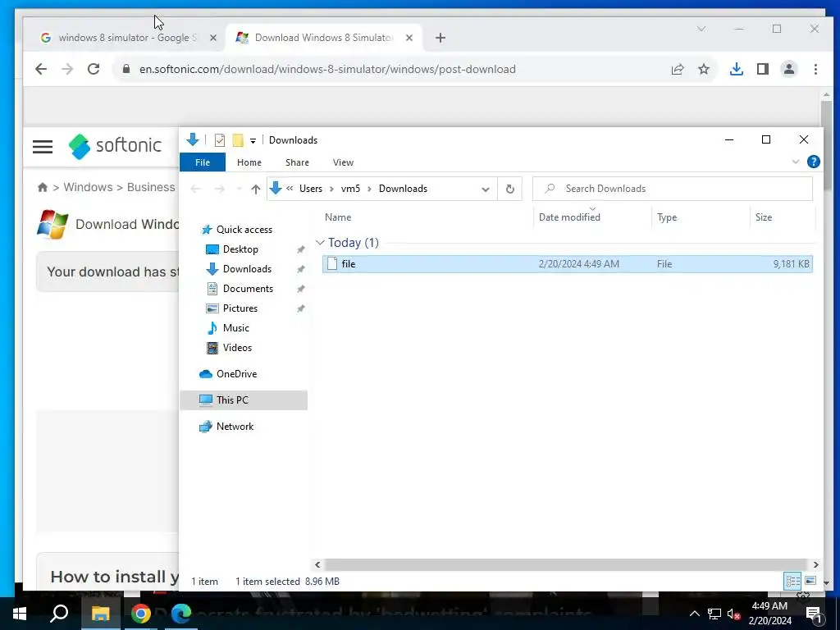The width and height of the screenshot is (840, 630).
Task: Click the Properties quick access toolbar icon
Action: pos(220,140)
